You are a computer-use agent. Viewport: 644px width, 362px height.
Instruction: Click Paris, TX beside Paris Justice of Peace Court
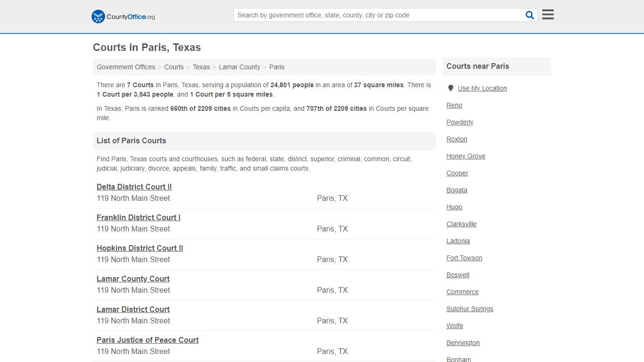coord(332,352)
